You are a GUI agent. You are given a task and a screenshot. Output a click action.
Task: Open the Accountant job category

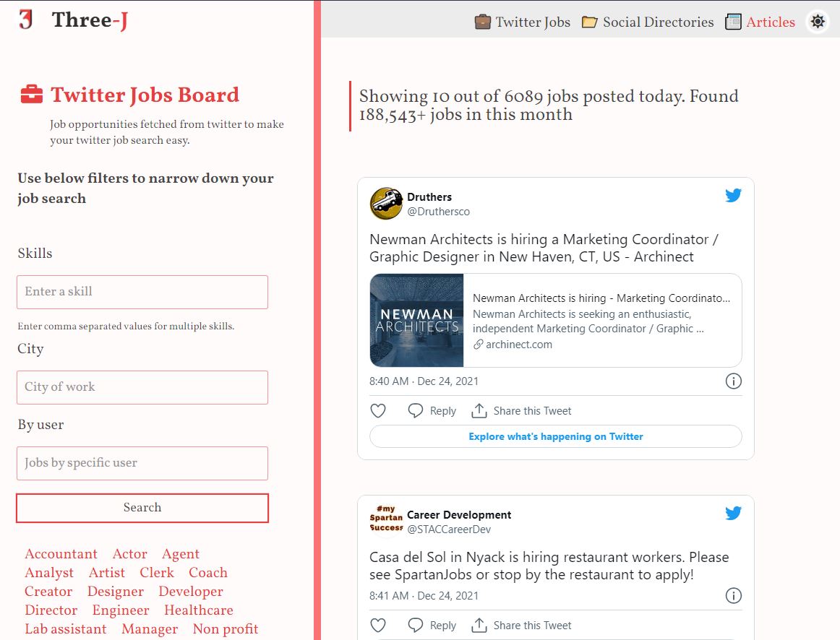point(61,554)
